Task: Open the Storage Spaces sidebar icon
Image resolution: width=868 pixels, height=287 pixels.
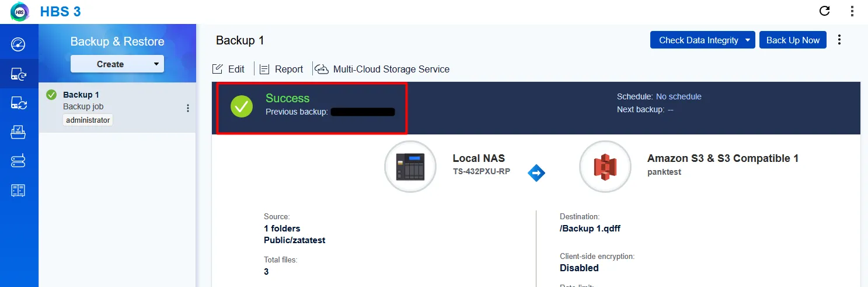Action: pos(19,190)
